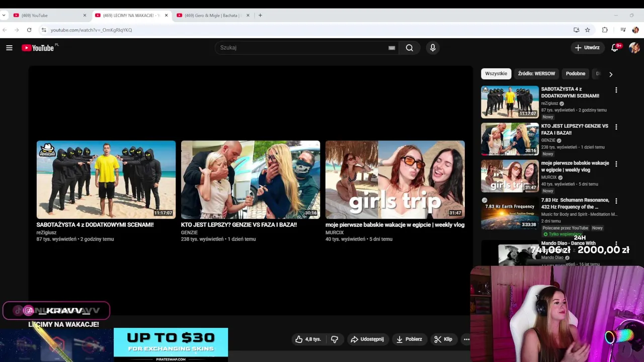This screenshot has height=362, width=644.
Task: Click the YouTube logo home link
Action: coord(38,48)
